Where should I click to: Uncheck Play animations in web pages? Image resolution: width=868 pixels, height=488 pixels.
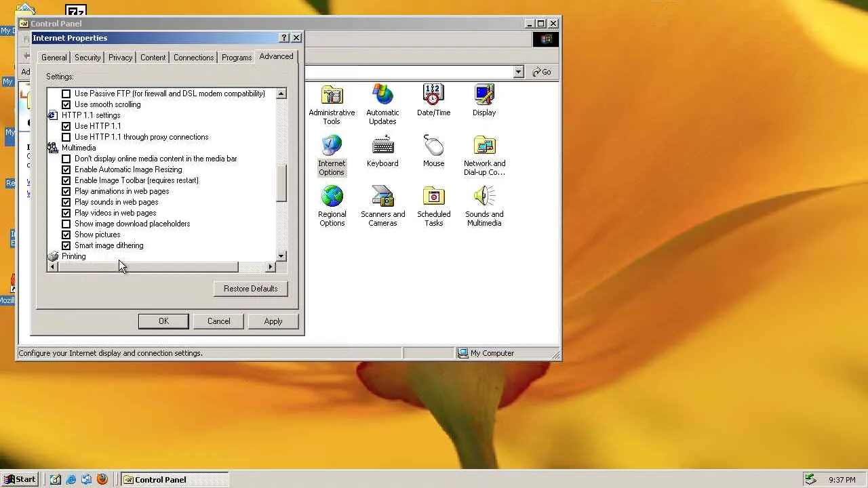click(66, 191)
